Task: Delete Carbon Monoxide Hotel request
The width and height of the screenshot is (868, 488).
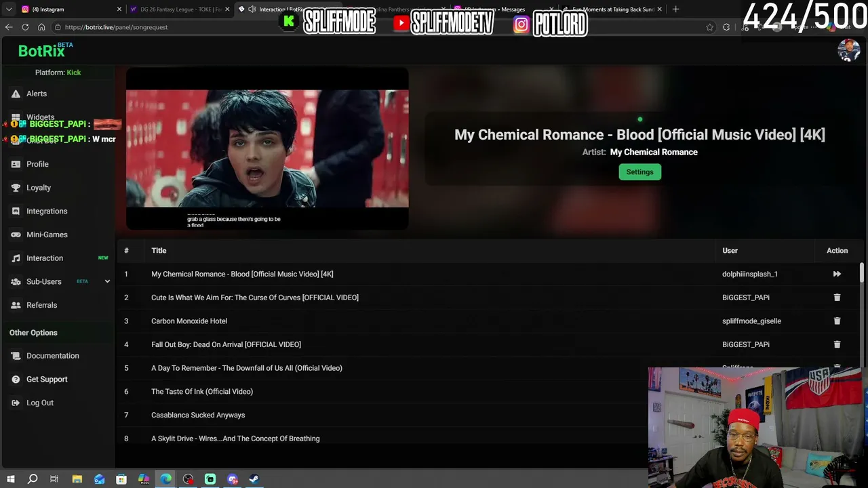Action: tap(837, 321)
